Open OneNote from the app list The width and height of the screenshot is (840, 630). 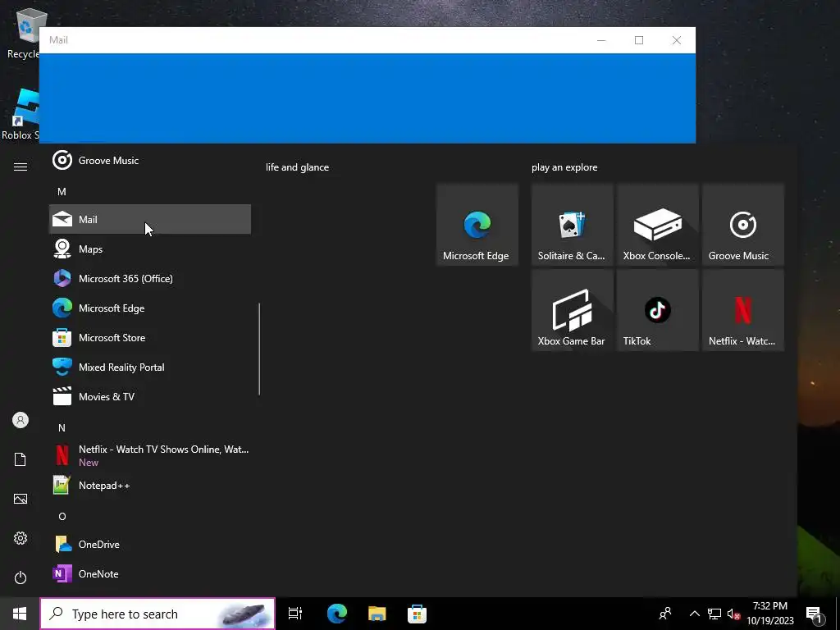click(150, 573)
